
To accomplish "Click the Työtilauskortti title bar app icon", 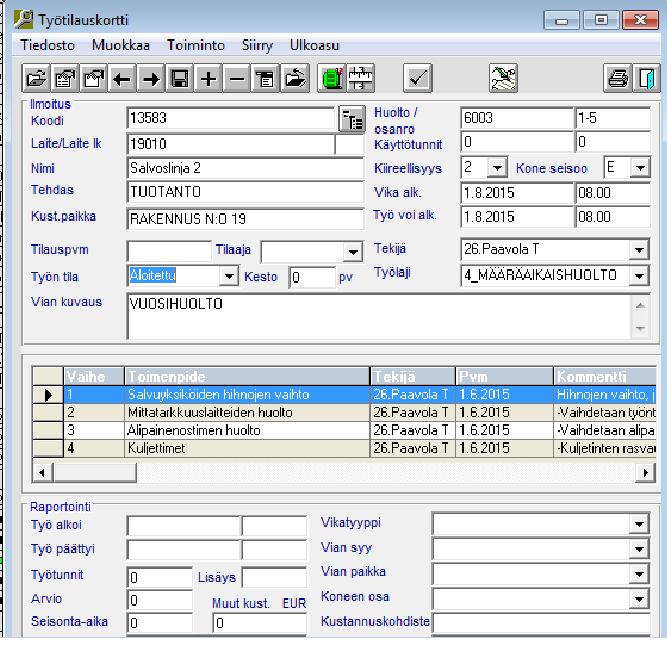I will coord(23,20).
